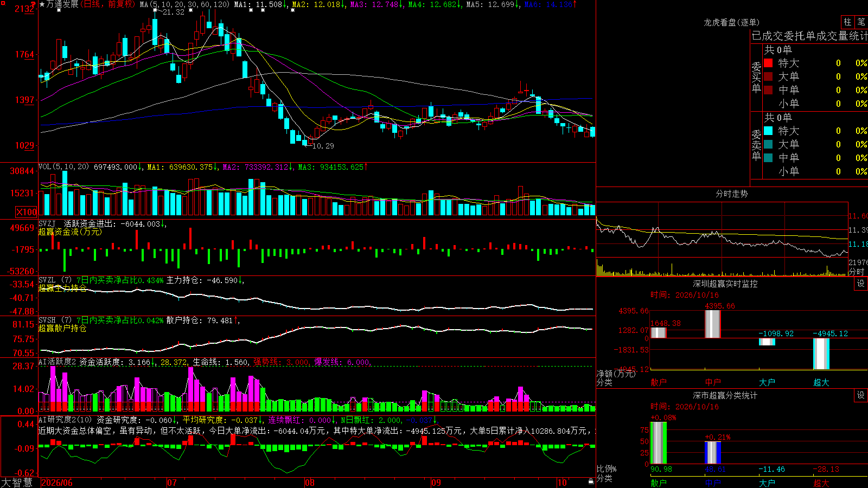
Task: Click the blue 中户 bar in 分类统计
Action: [713, 453]
